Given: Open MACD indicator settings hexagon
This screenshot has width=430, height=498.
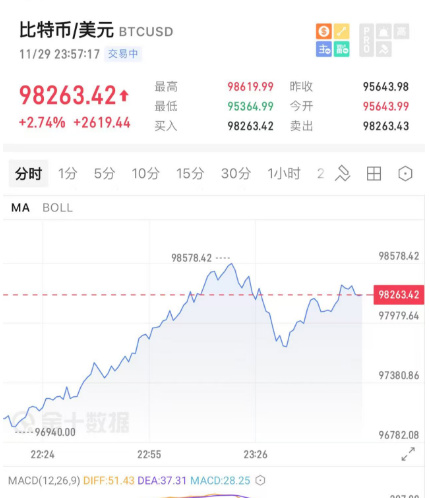Looking at the screenshot, I should [x=260, y=480].
